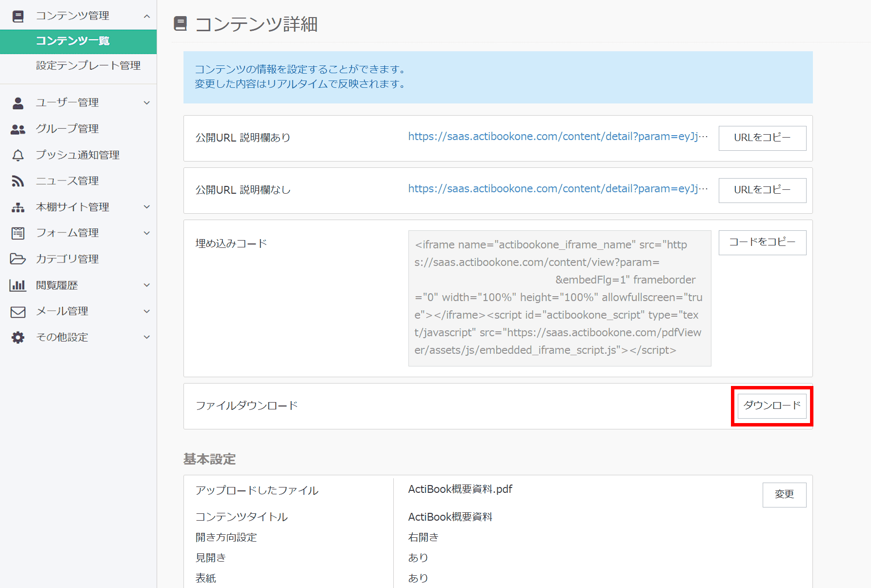Click the book icon beside コンテンツ管理

coord(18,16)
